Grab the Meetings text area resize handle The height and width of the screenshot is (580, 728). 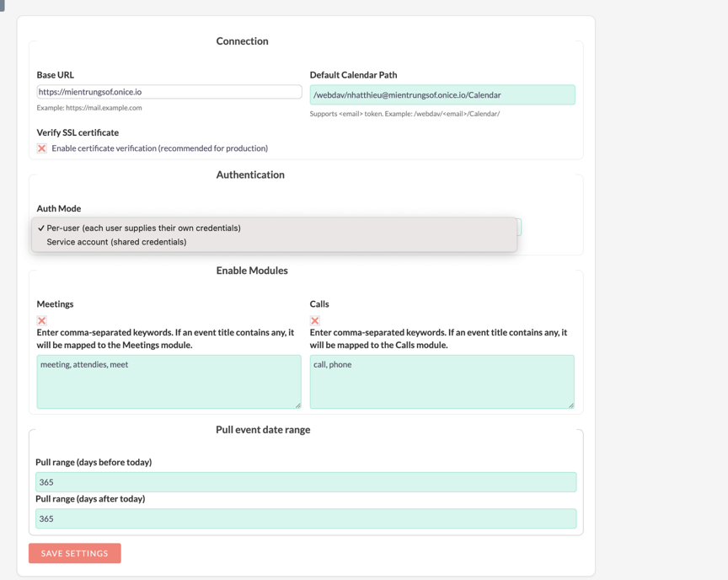[x=297, y=405]
